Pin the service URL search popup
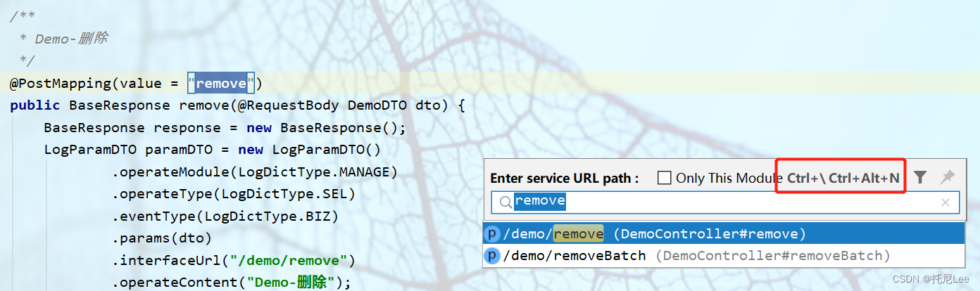980x291 pixels. click(x=948, y=177)
